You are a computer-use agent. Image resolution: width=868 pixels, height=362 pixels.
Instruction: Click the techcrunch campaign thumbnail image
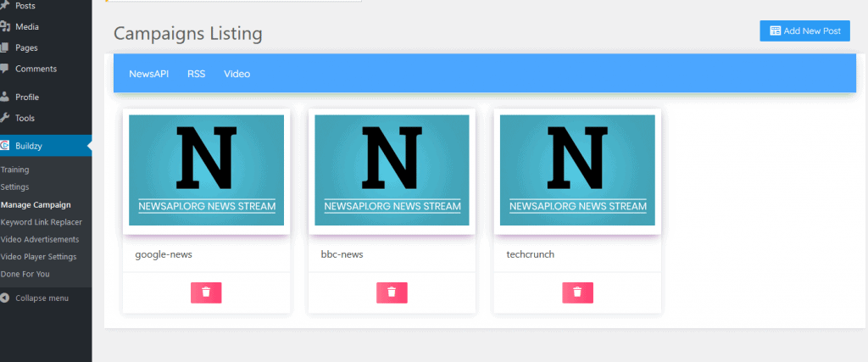point(577,170)
